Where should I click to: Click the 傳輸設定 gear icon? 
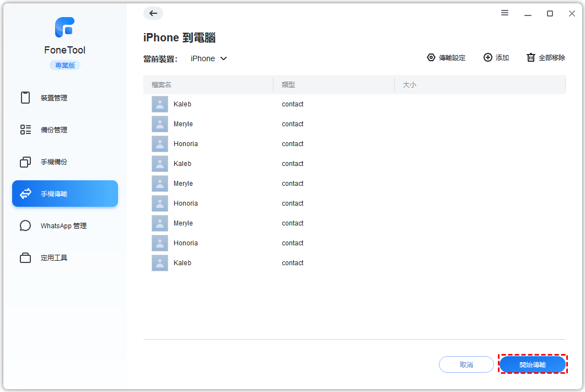click(x=431, y=57)
